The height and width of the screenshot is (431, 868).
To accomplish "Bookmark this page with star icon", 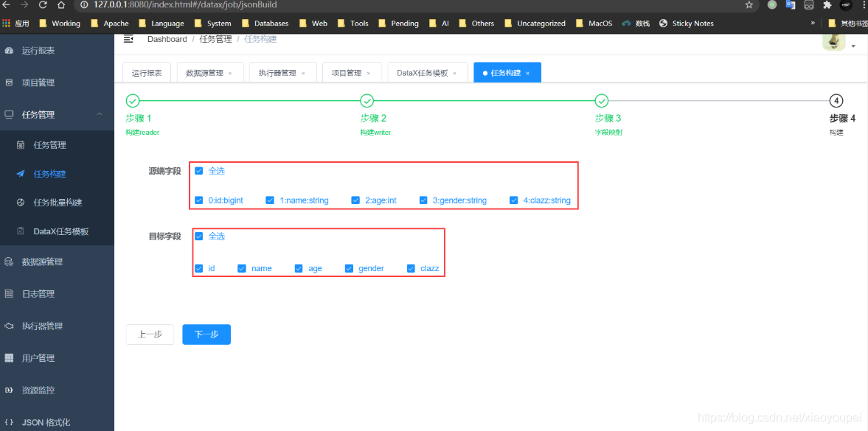I will [749, 5].
